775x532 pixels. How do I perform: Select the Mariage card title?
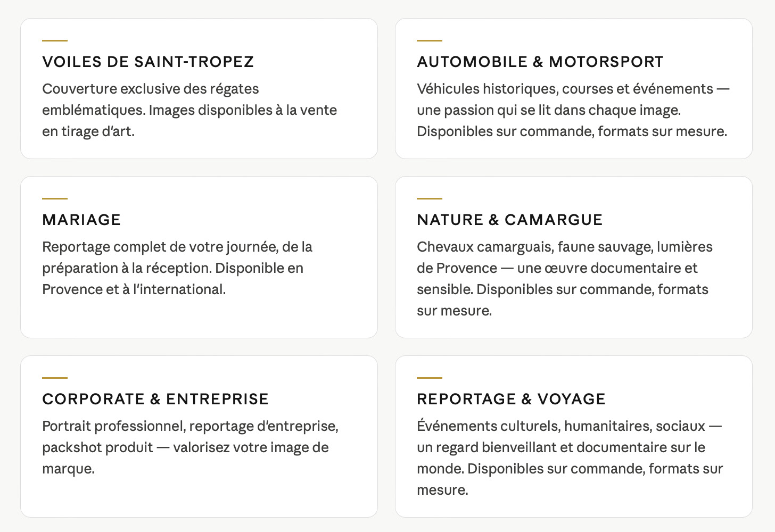click(x=81, y=220)
